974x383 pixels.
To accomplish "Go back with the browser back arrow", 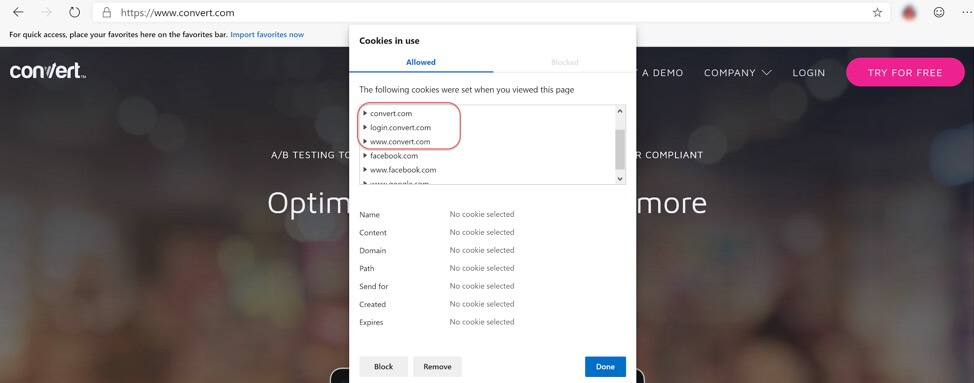I will click(x=18, y=12).
